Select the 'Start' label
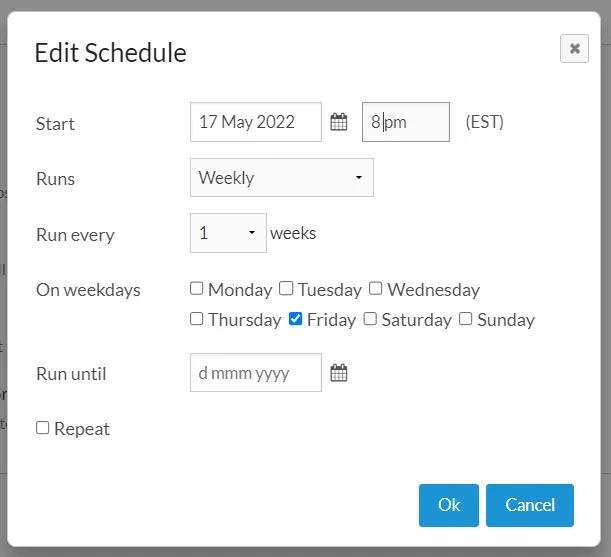The width and height of the screenshot is (611, 557). tap(55, 124)
